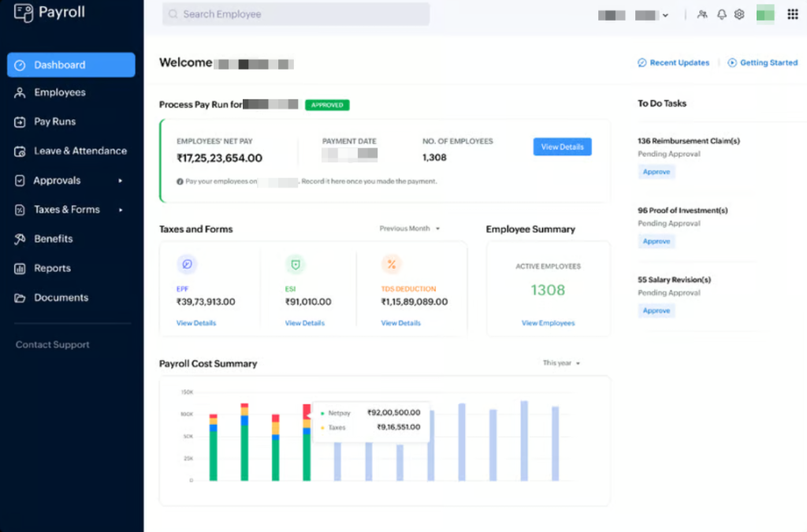Screen dimensions: 807x532
Task: Approve the pending Reimbursement Claims
Action: pyautogui.click(x=656, y=172)
